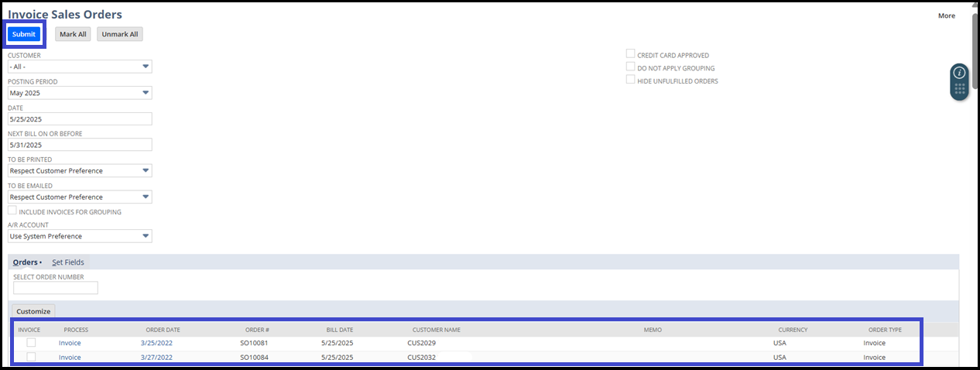Click customer name CUS2032
The image size is (980, 370).
[x=422, y=358]
